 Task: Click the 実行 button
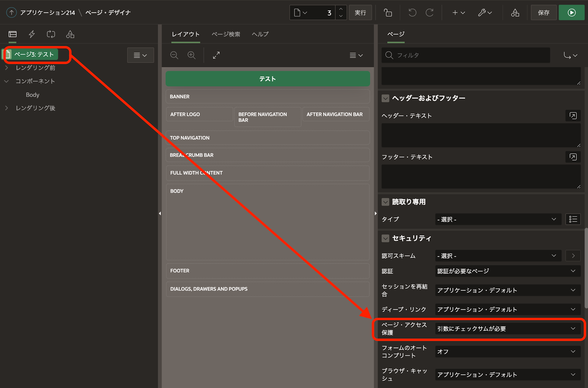tap(360, 13)
